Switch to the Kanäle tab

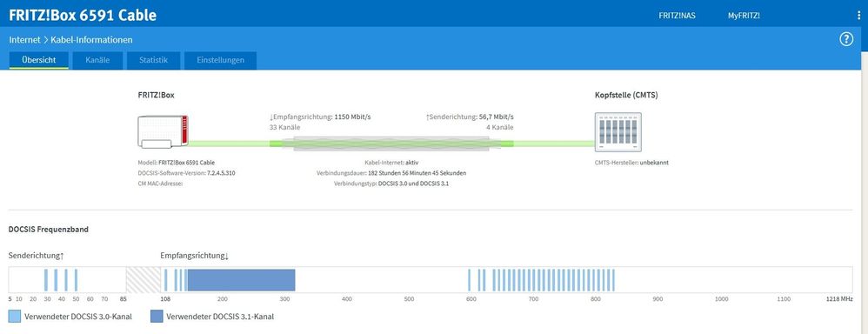click(97, 60)
